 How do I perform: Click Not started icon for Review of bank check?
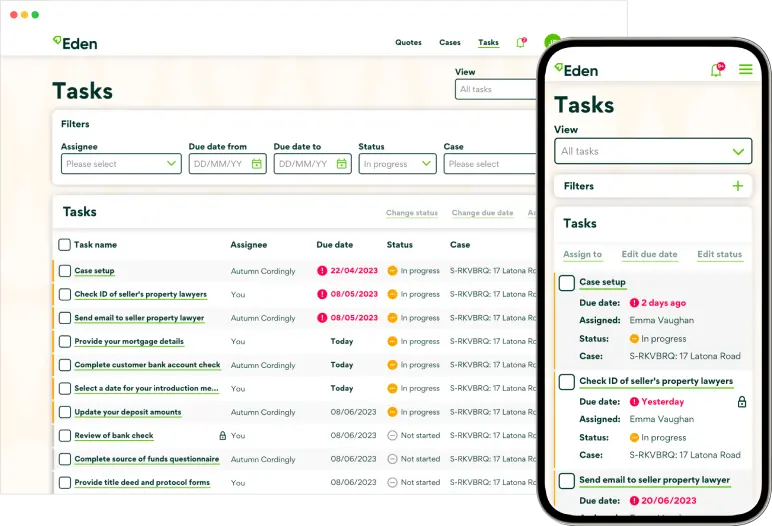click(x=392, y=435)
